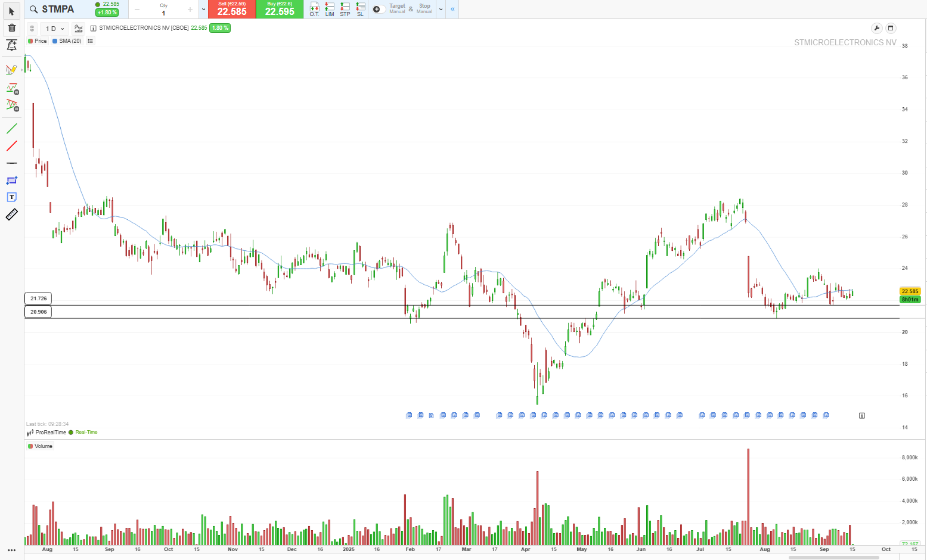Add an alert with bell icon
927x560 pixels.
pyautogui.click(x=11, y=45)
